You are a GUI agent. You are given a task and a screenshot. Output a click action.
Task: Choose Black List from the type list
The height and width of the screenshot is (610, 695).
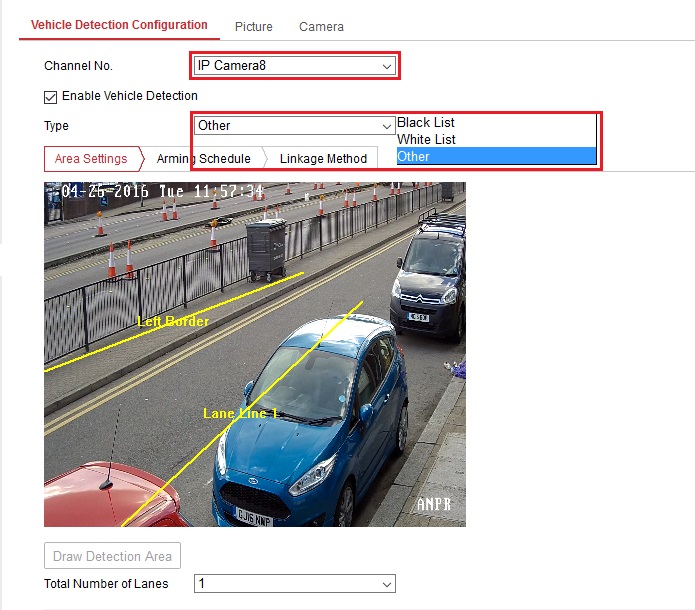[427, 123]
